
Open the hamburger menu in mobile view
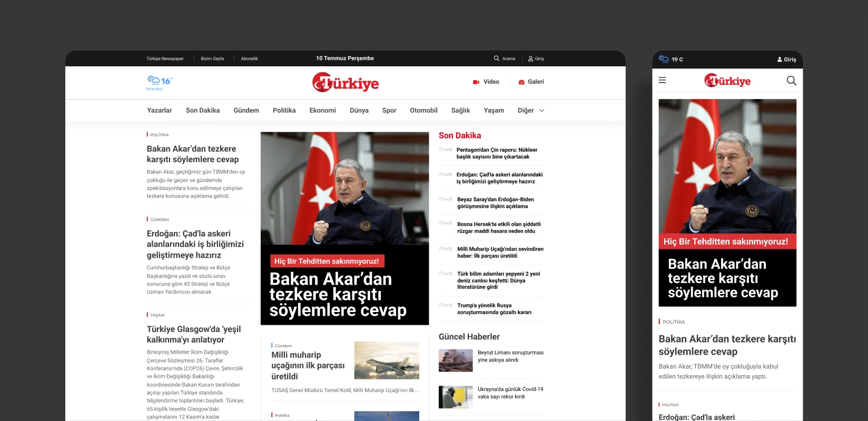(x=662, y=81)
